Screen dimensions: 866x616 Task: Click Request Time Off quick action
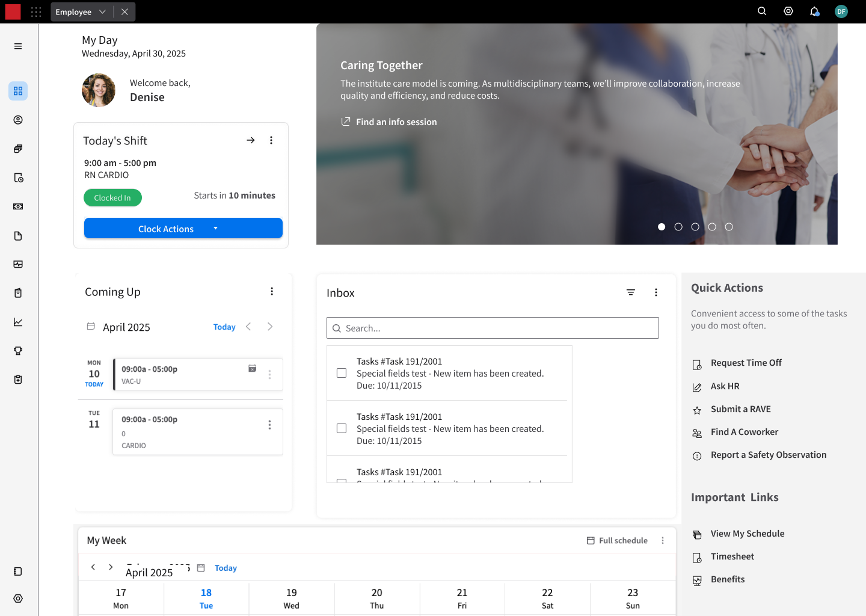click(x=737, y=363)
